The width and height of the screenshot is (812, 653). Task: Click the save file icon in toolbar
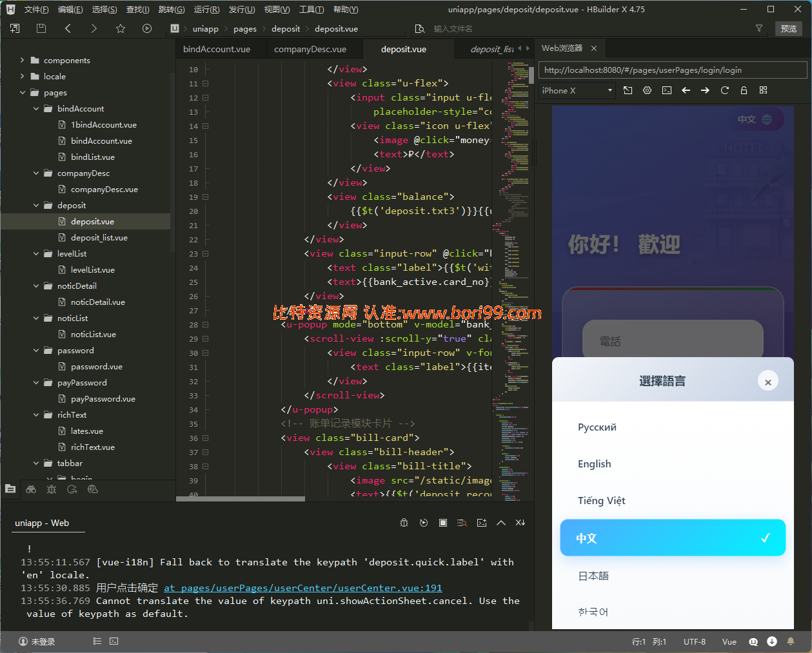41,28
